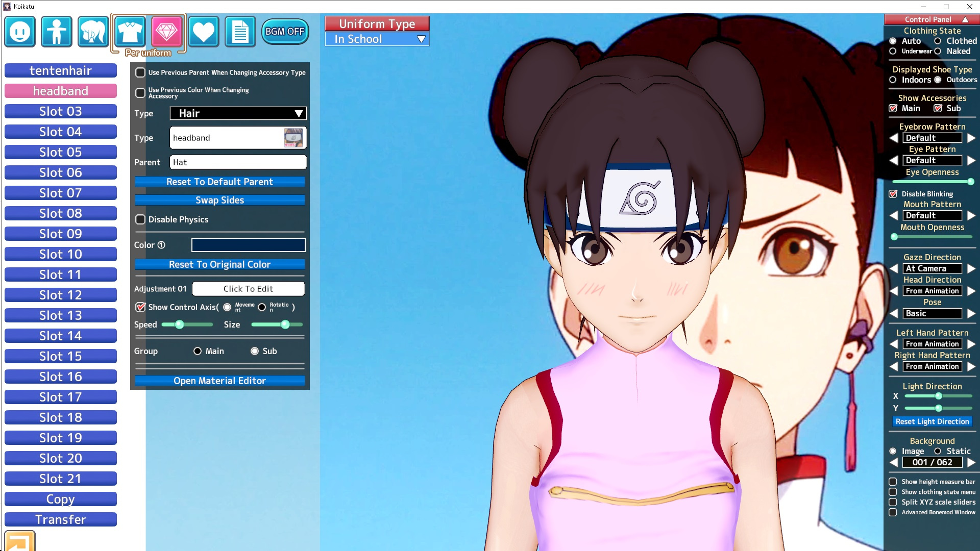Open the document System category icon

tap(240, 32)
